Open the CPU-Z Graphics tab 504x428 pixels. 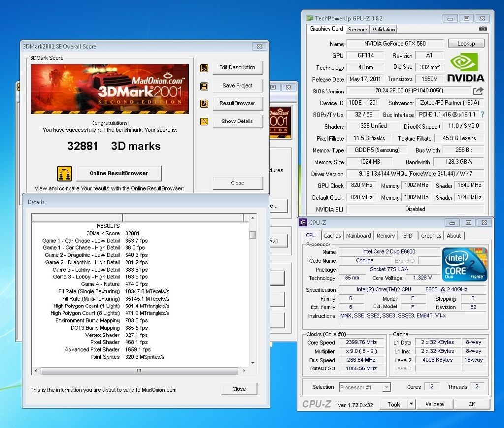(431, 236)
